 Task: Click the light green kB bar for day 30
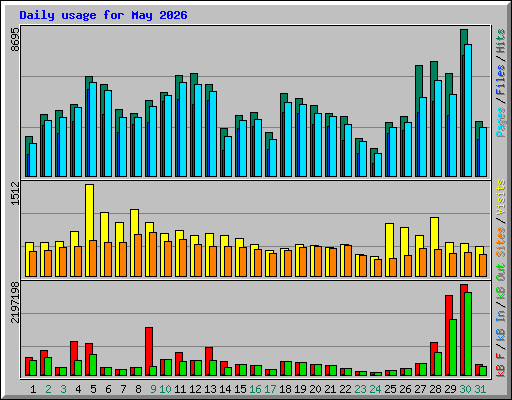pyautogui.click(x=468, y=334)
